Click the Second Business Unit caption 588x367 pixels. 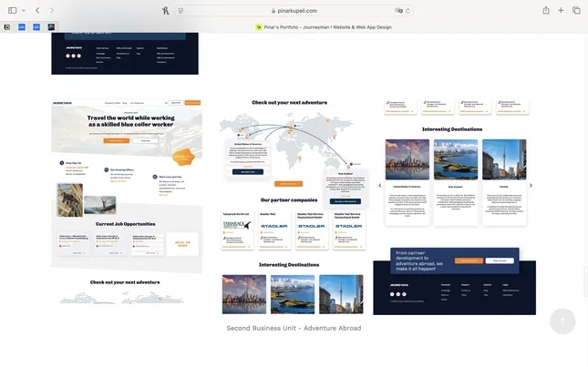pyautogui.click(x=294, y=328)
